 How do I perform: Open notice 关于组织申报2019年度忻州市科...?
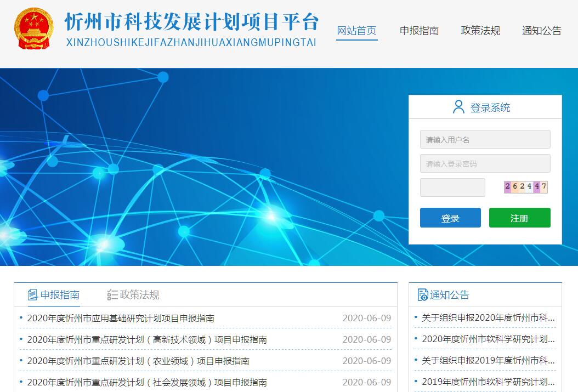(488, 360)
